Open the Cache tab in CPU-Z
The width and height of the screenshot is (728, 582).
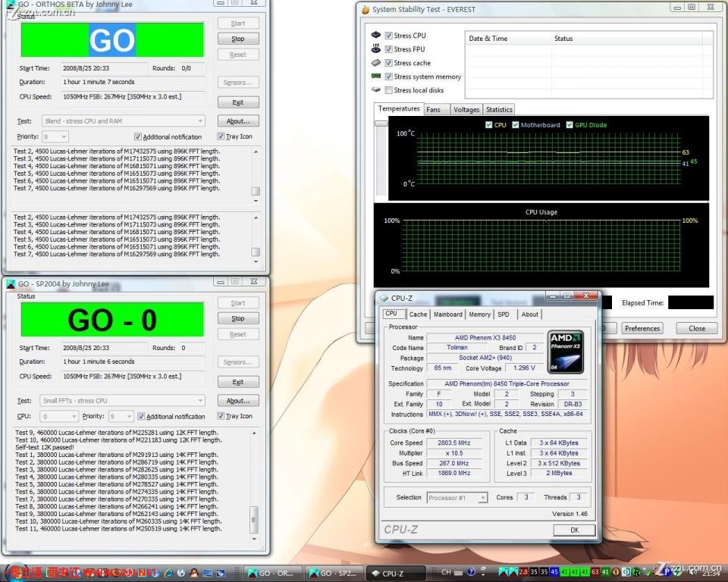tap(418, 314)
